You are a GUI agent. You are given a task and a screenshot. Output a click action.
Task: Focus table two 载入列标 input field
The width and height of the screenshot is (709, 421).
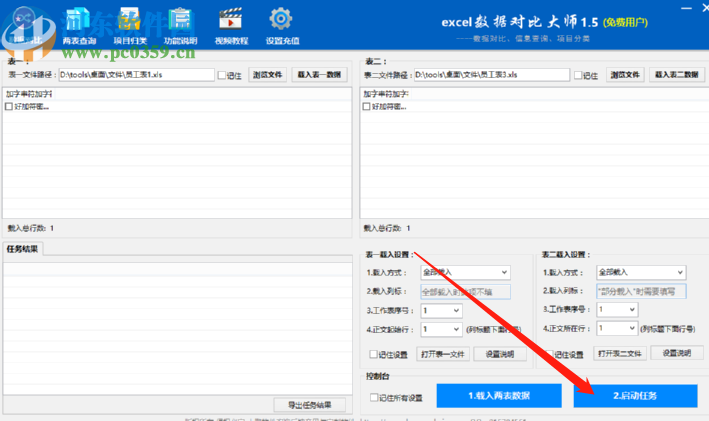tap(641, 291)
